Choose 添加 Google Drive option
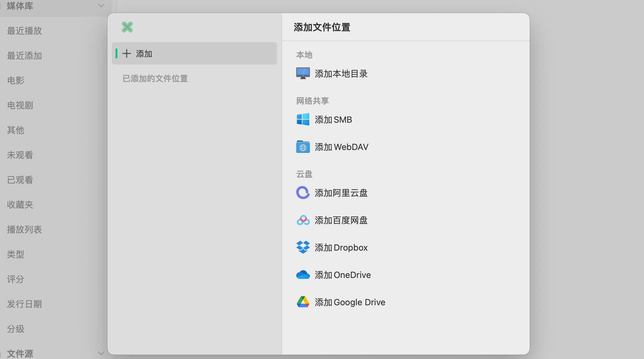Screen dimensions: 644x359 tap(341, 302)
